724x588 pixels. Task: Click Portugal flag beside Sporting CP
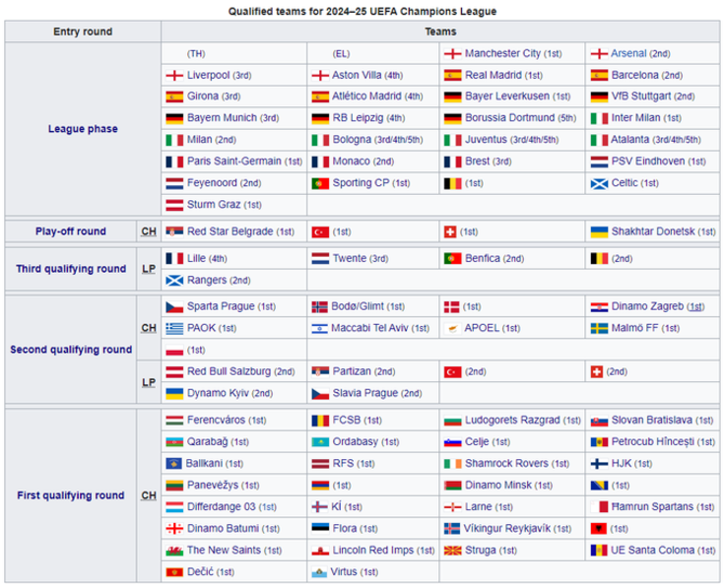[x=320, y=184]
